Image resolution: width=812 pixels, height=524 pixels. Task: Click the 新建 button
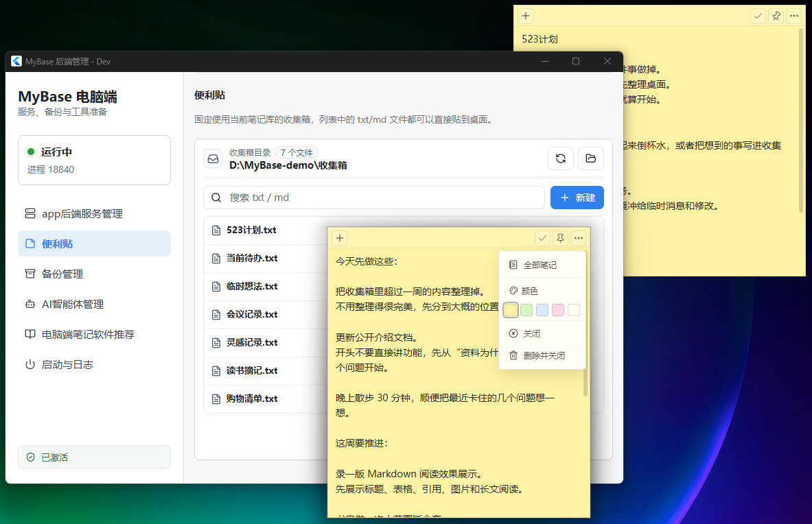click(577, 198)
